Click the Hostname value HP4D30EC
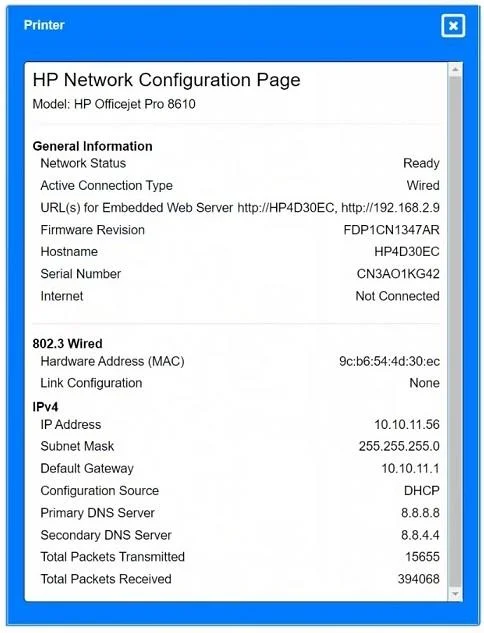Image resolution: width=484 pixels, height=633 pixels. pyautogui.click(x=406, y=252)
